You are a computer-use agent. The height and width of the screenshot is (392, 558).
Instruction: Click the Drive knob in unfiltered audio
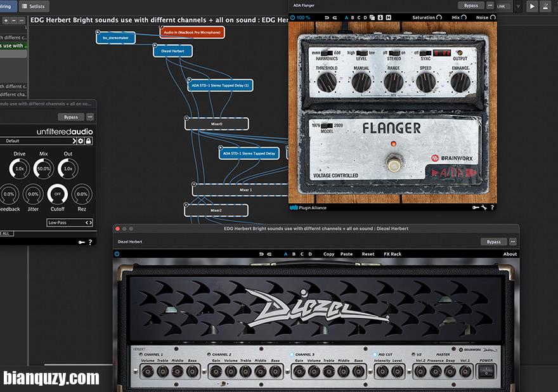coord(19,168)
